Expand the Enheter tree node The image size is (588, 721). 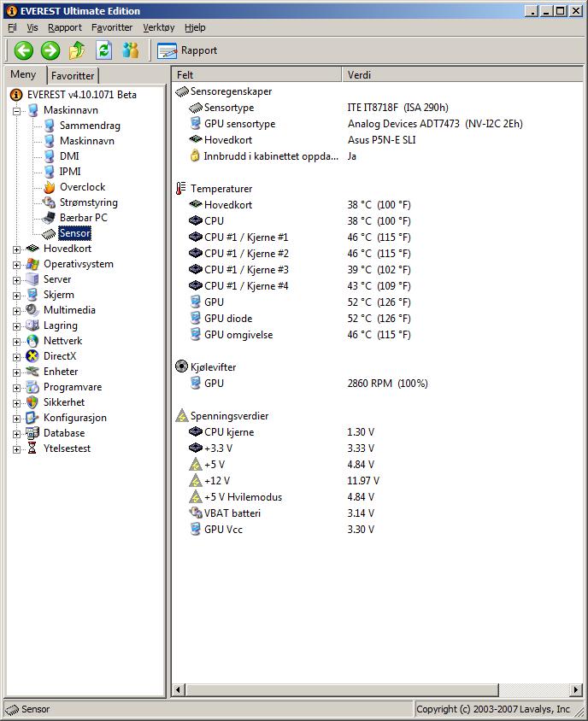tap(16, 372)
